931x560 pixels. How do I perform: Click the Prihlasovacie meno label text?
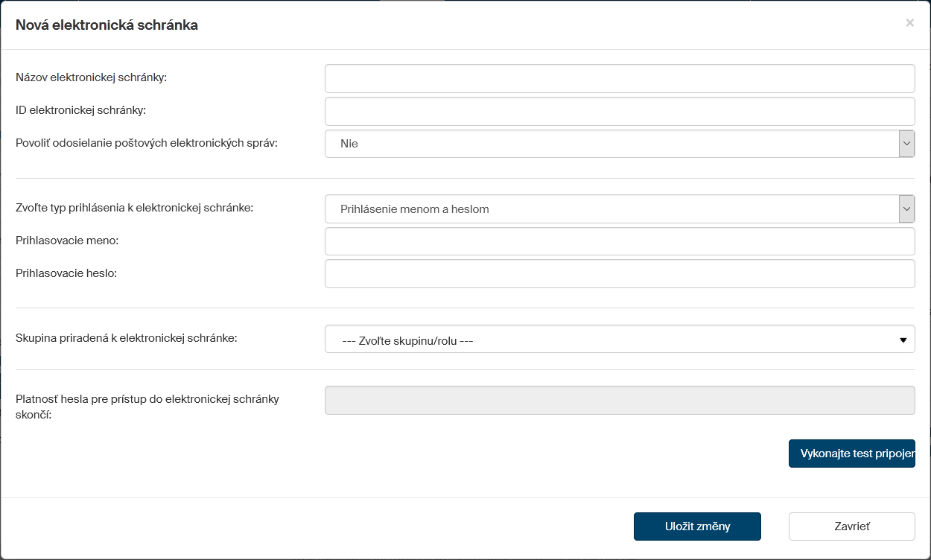pyautogui.click(x=67, y=241)
